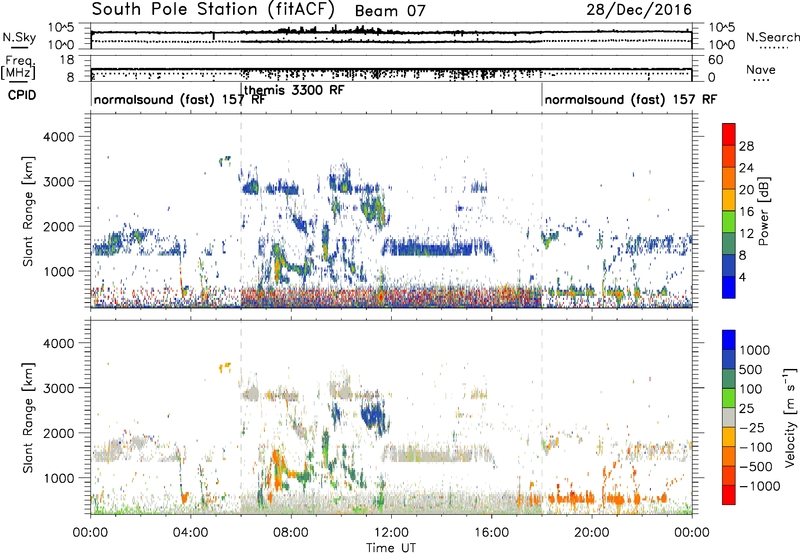Click the 20:00 time axis tick label
The height and width of the screenshot is (554, 800).
pos(591,533)
